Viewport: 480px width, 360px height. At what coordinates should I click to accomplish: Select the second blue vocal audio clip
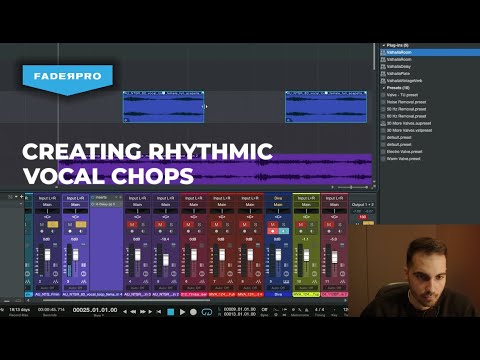[326, 107]
